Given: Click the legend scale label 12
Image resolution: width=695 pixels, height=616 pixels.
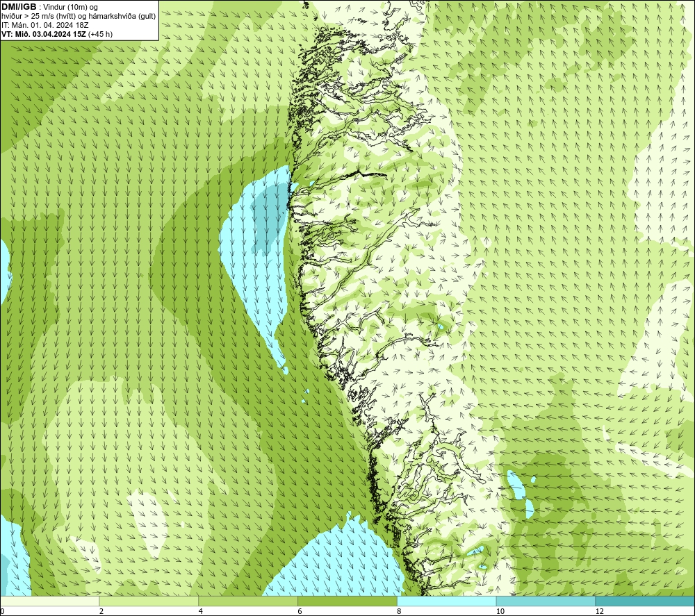Looking at the screenshot, I should coord(600,611).
